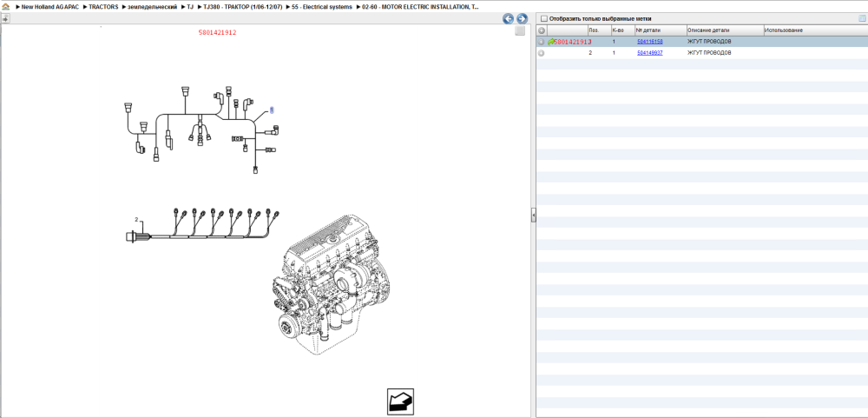The image size is (868, 418).
Task: Click callout number 1 on the harness diagram
Action: (x=272, y=110)
